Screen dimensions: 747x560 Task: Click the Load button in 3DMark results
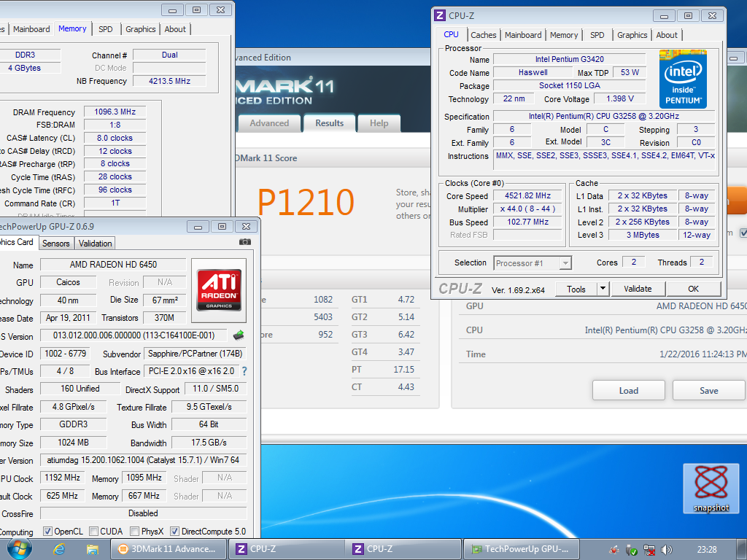point(628,390)
